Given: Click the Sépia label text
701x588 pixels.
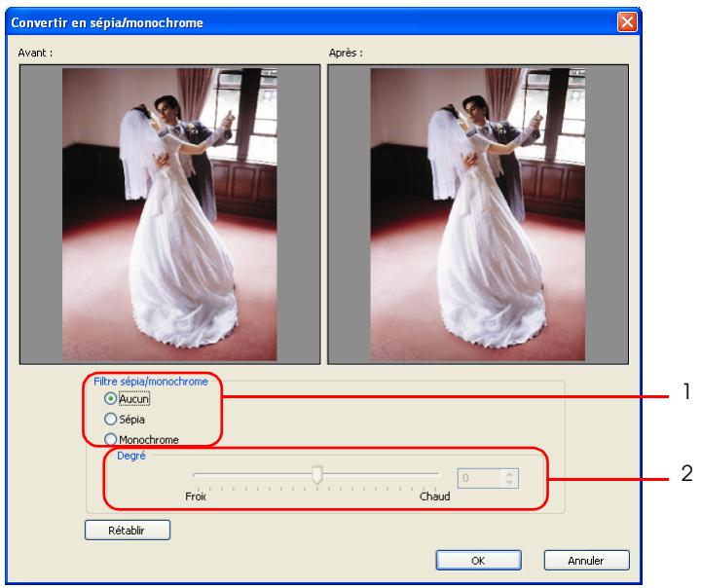Looking at the screenshot, I should tap(131, 420).
